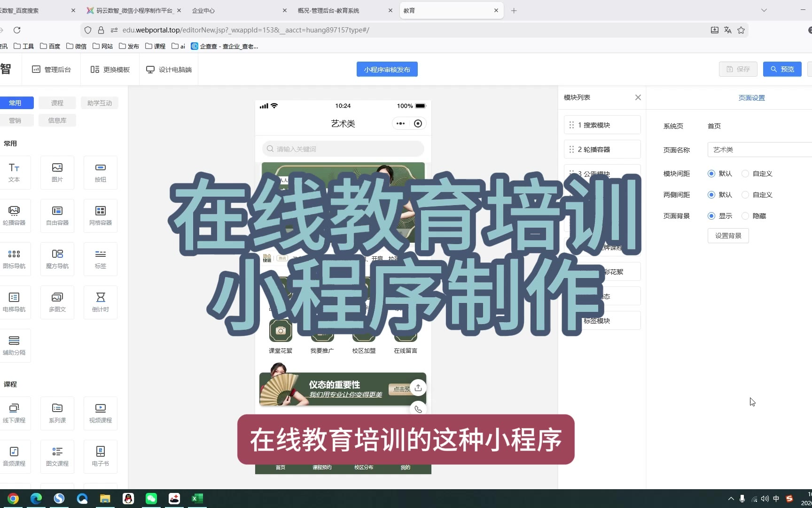Open the browser tab list chevron
The image size is (812, 508).
point(764,10)
